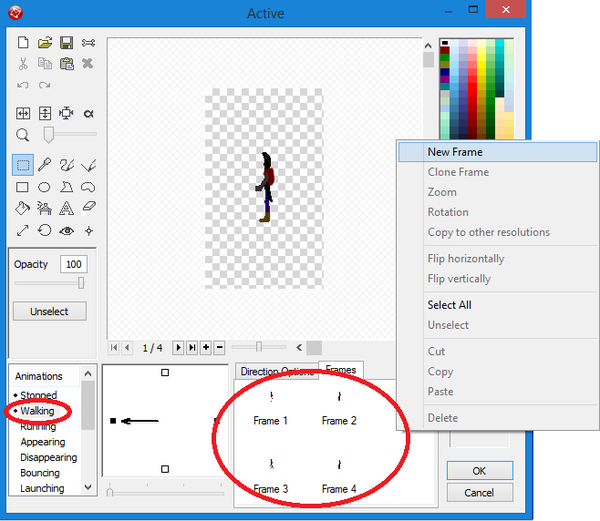Viewport: 600px width, 521px height.
Task: Select the rectangle selection tool
Action: point(22,165)
